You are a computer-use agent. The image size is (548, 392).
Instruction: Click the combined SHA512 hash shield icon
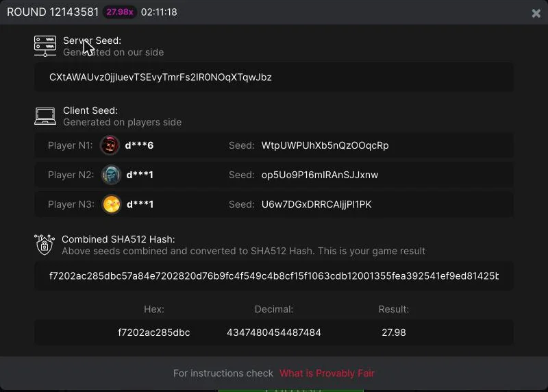[x=45, y=245]
